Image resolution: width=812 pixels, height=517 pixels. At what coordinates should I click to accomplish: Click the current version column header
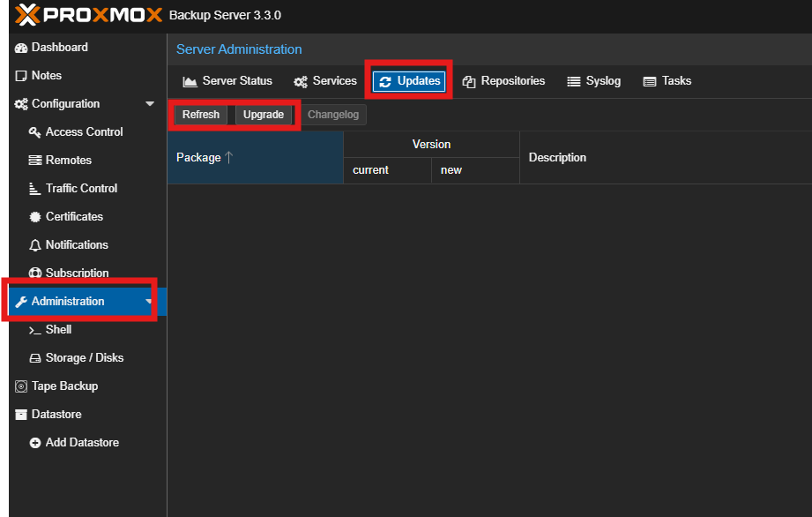387,170
